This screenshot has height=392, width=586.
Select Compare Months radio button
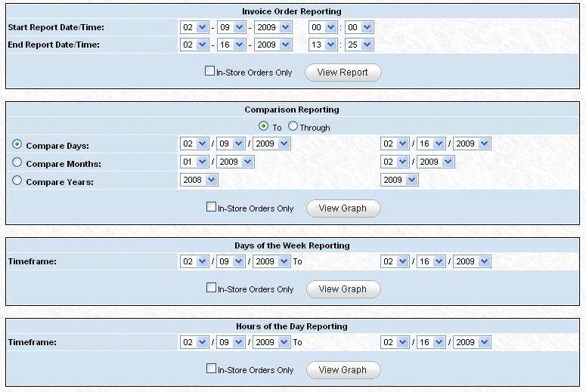17,162
